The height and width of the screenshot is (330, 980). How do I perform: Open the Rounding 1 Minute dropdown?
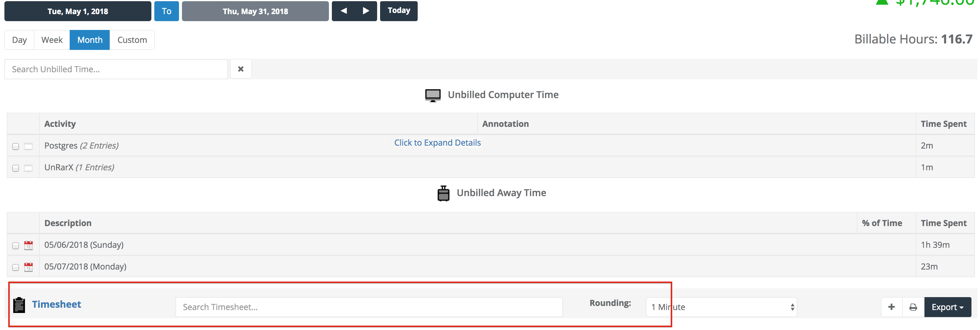tap(721, 307)
